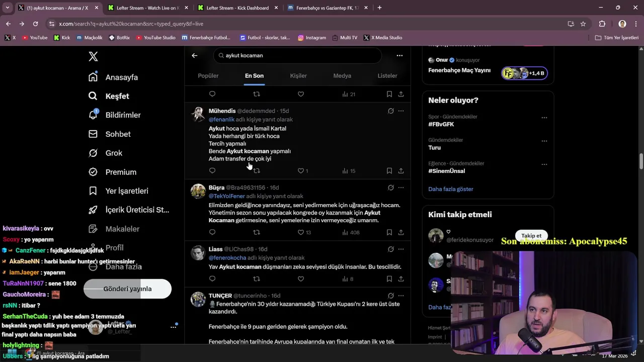
Task: Open search options three-dot menu
Action: tap(399, 55)
